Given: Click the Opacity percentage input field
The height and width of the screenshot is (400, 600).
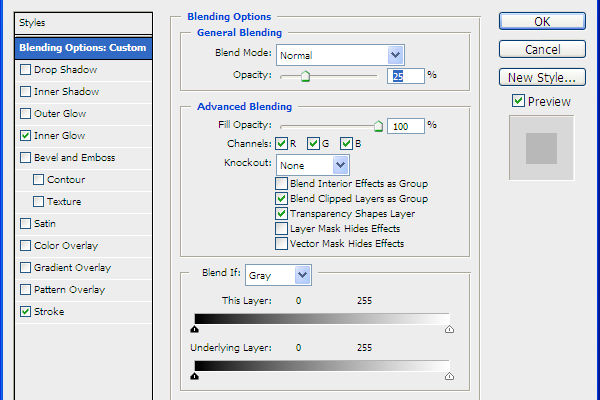Looking at the screenshot, I should 406,76.
